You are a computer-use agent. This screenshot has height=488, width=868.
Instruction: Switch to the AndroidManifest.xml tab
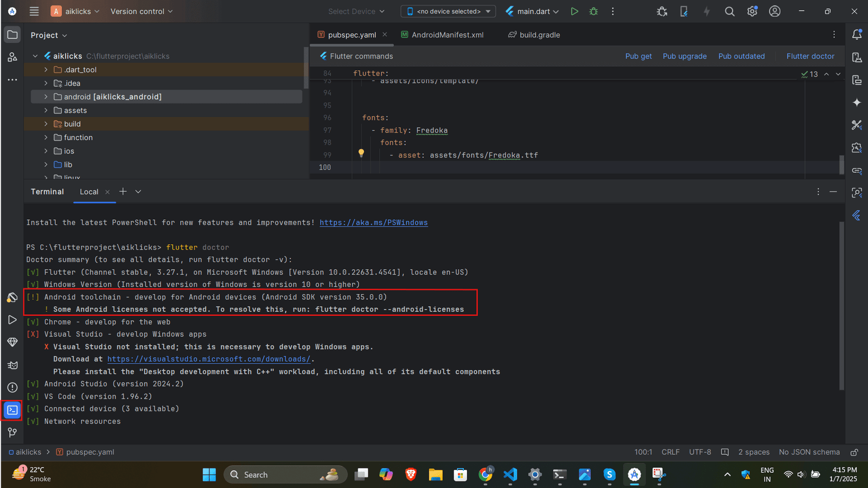click(447, 35)
